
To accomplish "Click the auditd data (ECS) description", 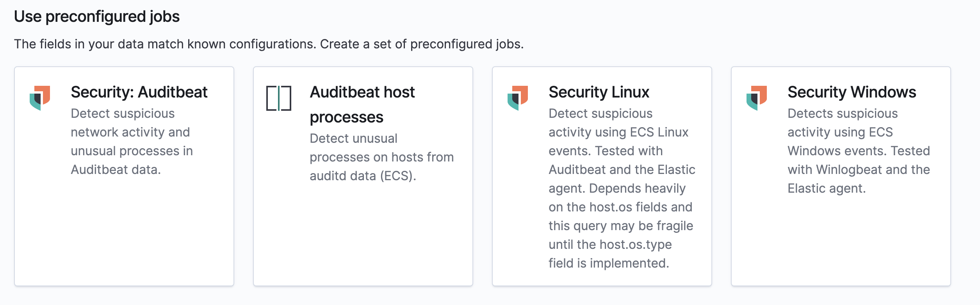I will click(x=363, y=176).
